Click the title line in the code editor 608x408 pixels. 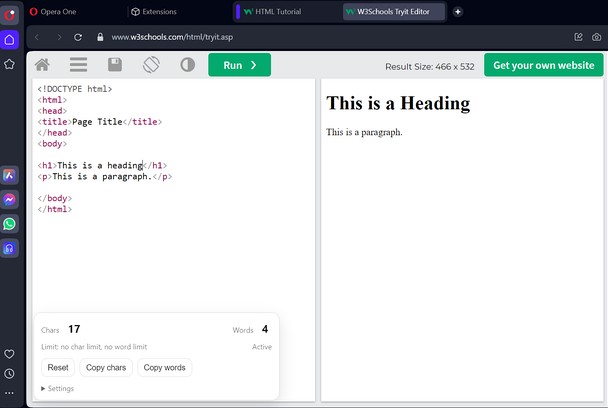pyautogui.click(x=100, y=122)
